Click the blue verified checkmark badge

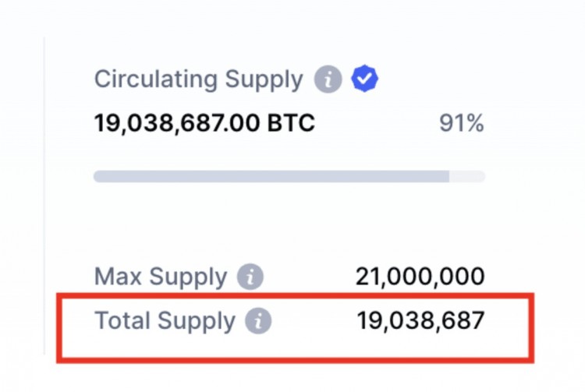point(364,79)
